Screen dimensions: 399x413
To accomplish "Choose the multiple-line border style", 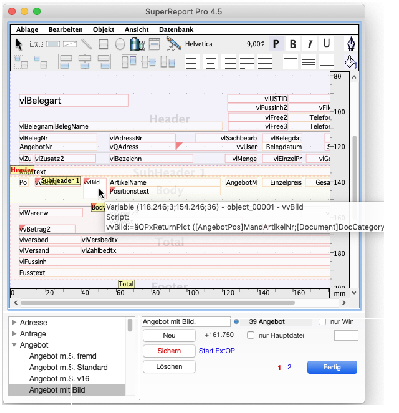I will pyautogui.click(x=308, y=62).
